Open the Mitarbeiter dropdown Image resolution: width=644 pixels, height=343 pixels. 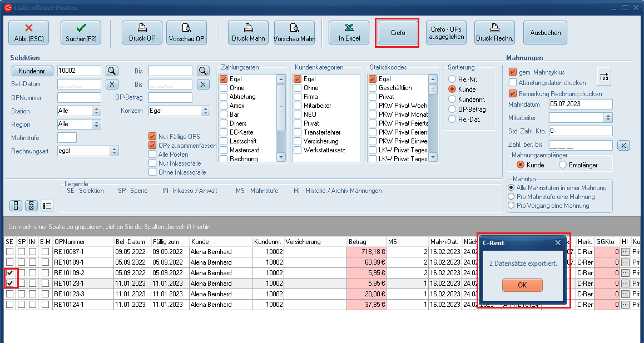[x=608, y=117]
